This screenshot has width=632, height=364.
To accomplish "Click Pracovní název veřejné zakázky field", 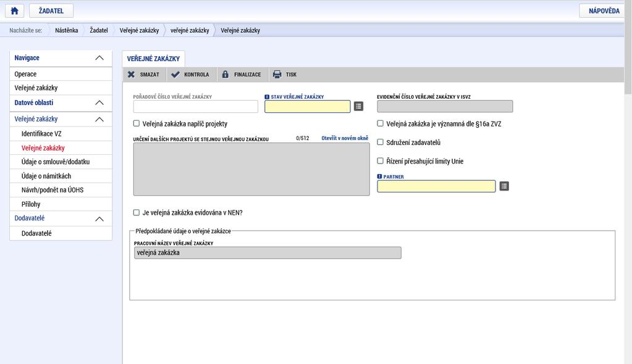I will [268, 253].
